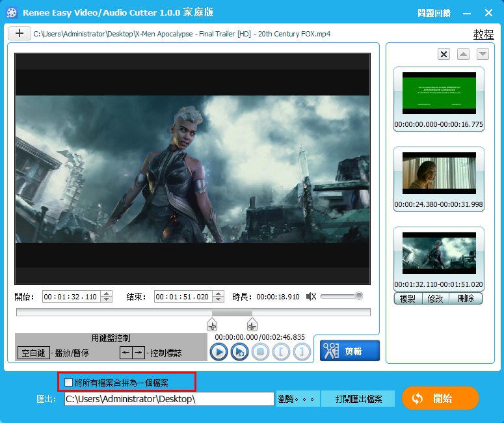
Task: Play the selected segment only
Action: coord(239,351)
